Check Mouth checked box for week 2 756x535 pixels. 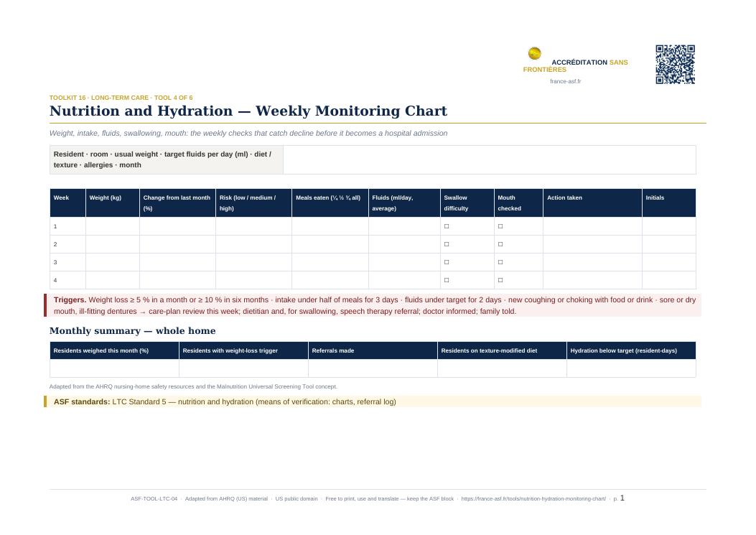coord(500,244)
